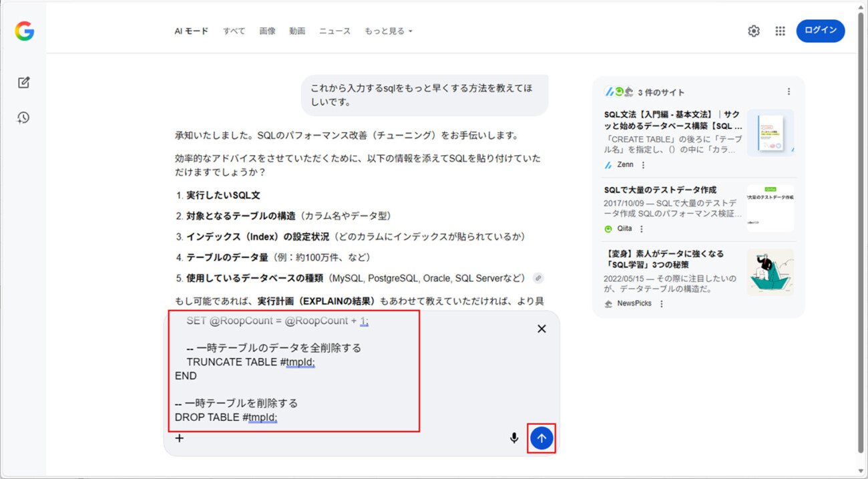
Task: Clear the input with the X icon
Action: pos(541,329)
